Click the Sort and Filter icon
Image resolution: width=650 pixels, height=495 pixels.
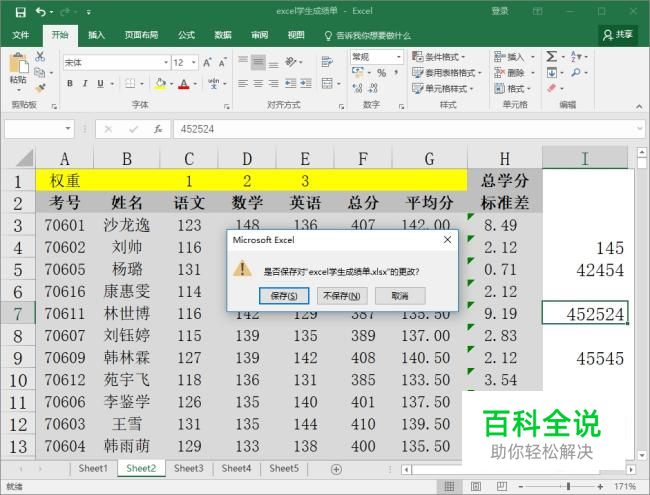(x=576, y=56)
